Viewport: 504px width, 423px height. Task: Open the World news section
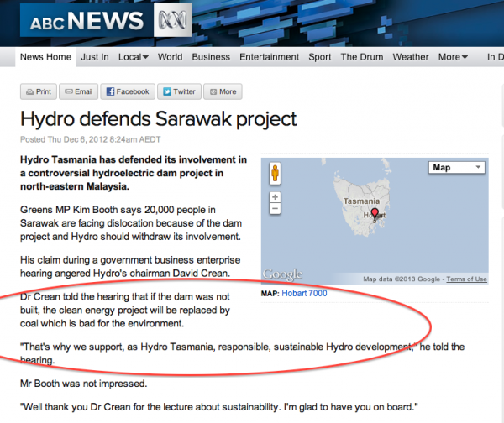click(x=170, y=57)
